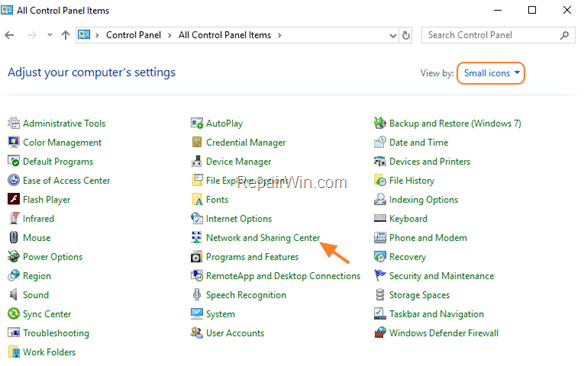Viewport: 584px width, 366px height.
Task: Expand the chevron after Control Panel breadcrumb
Action: pos(169,35)
